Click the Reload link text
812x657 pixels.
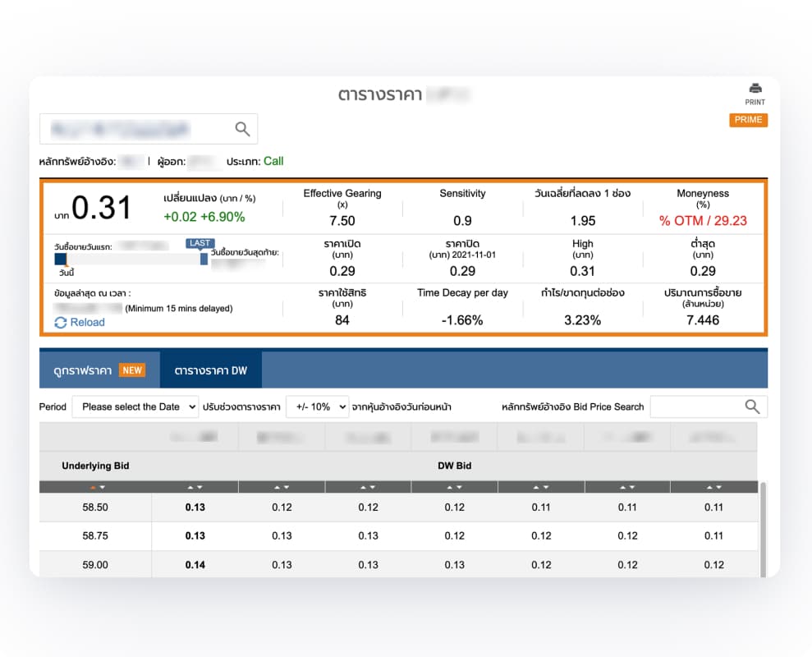coord(87,323)
